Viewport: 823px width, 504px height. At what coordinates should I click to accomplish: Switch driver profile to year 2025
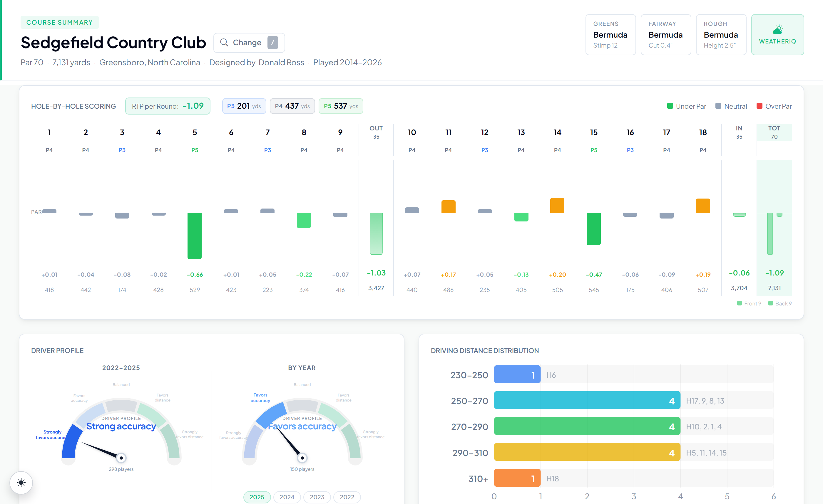click(x=257, y=497)
